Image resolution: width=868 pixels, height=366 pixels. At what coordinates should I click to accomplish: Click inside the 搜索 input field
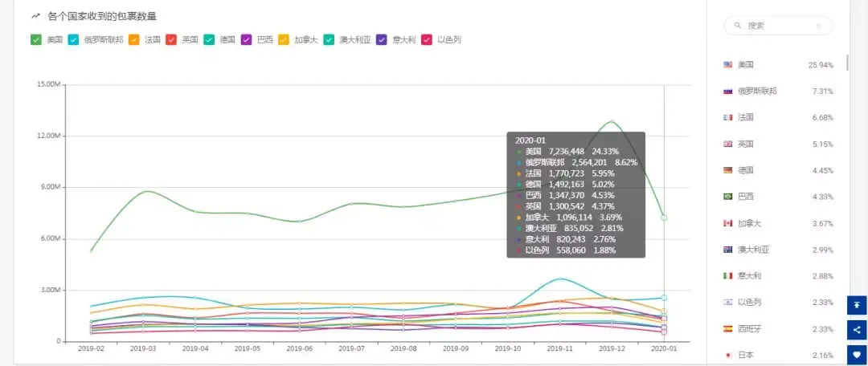tap(778, 26)
